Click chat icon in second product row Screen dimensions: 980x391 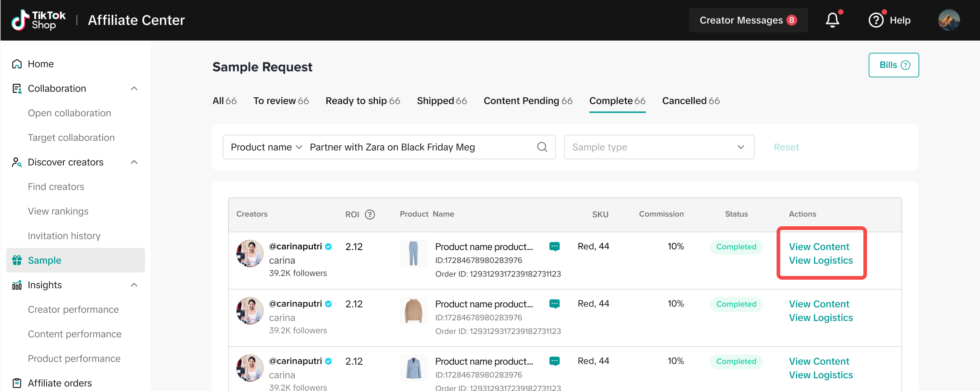tap(554, 304)
